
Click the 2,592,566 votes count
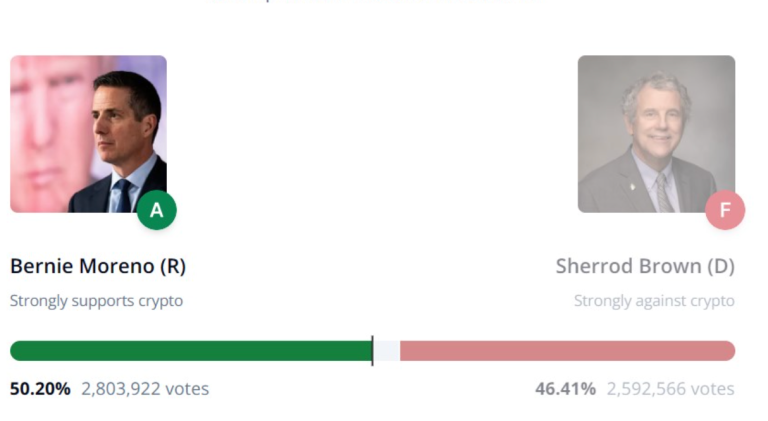coord(670,389)
